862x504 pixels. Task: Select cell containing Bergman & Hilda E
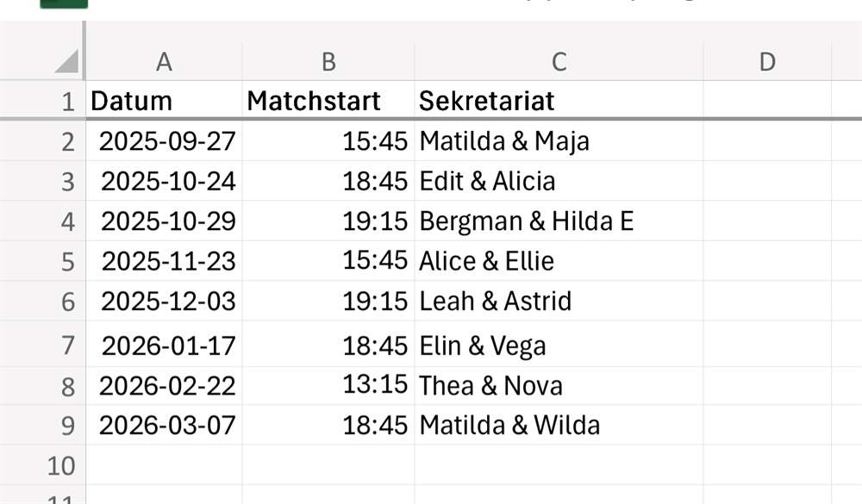coord(559,221)
